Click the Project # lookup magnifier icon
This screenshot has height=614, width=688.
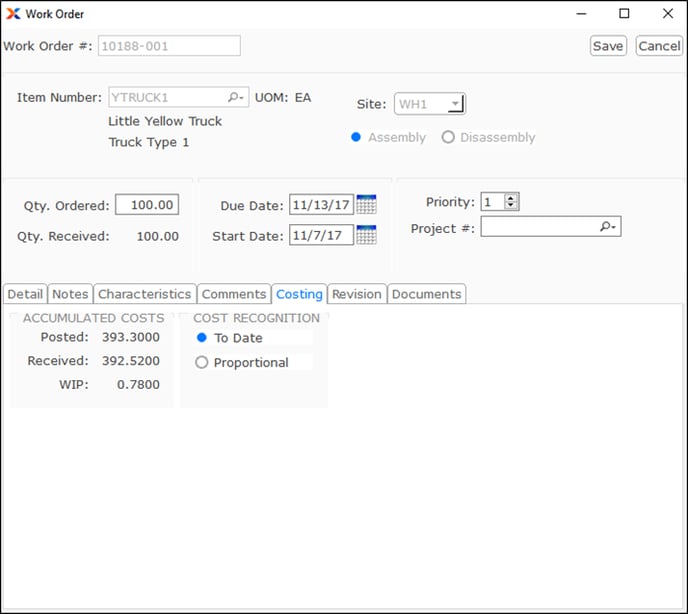point(608,228)
